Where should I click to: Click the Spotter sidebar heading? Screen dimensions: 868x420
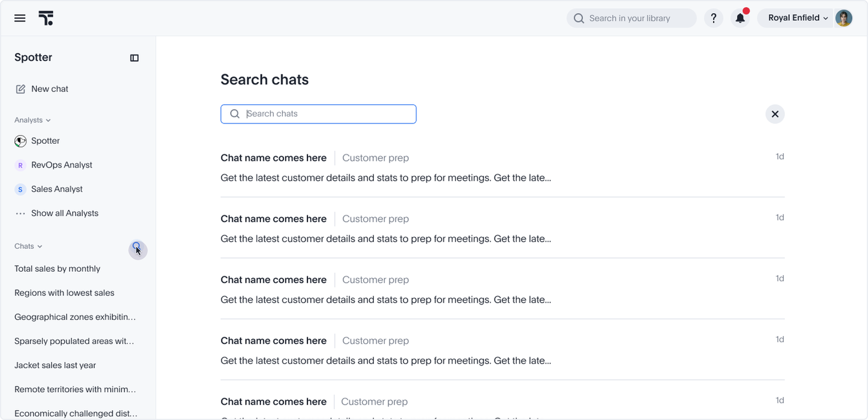point(33,57)
